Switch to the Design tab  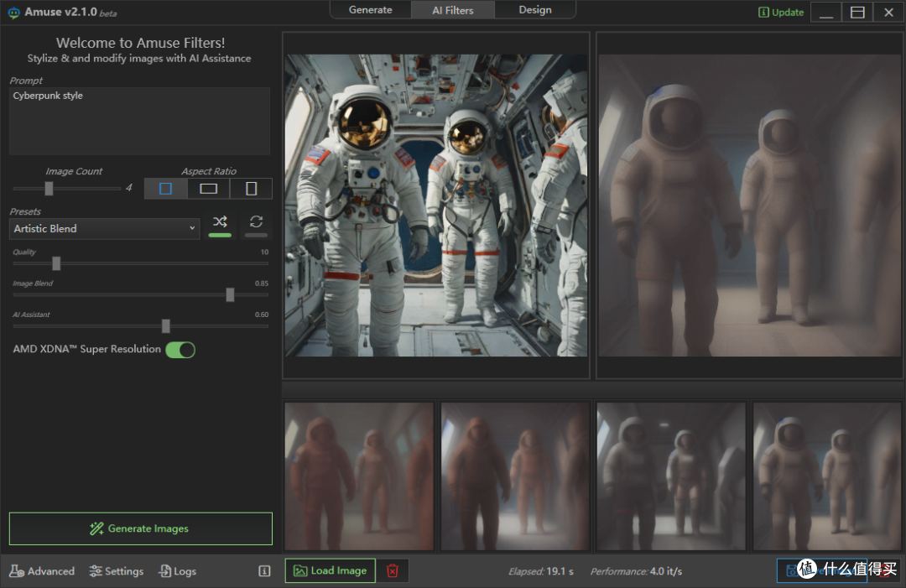point(534,10)
